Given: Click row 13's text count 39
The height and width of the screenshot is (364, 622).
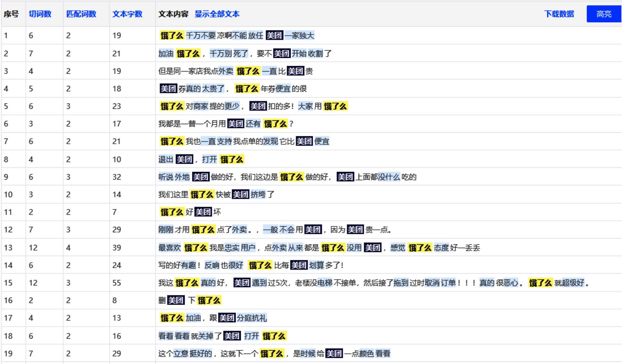Looking at the screenshot, I should click(x=117, y=248).
